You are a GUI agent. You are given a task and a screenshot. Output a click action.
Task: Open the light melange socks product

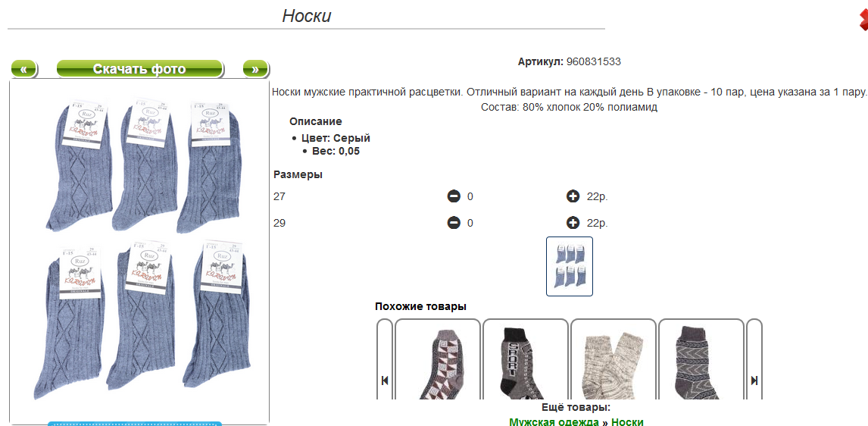click(x=614, y=359)
